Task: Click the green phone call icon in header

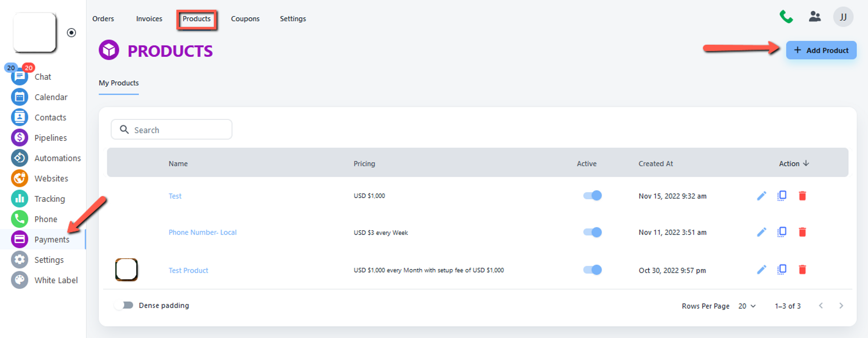Action: click(786, 17)
